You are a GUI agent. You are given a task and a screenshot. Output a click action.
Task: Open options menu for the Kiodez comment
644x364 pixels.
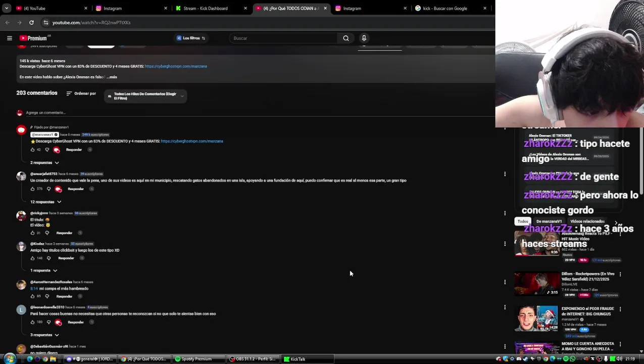point(505,244)
